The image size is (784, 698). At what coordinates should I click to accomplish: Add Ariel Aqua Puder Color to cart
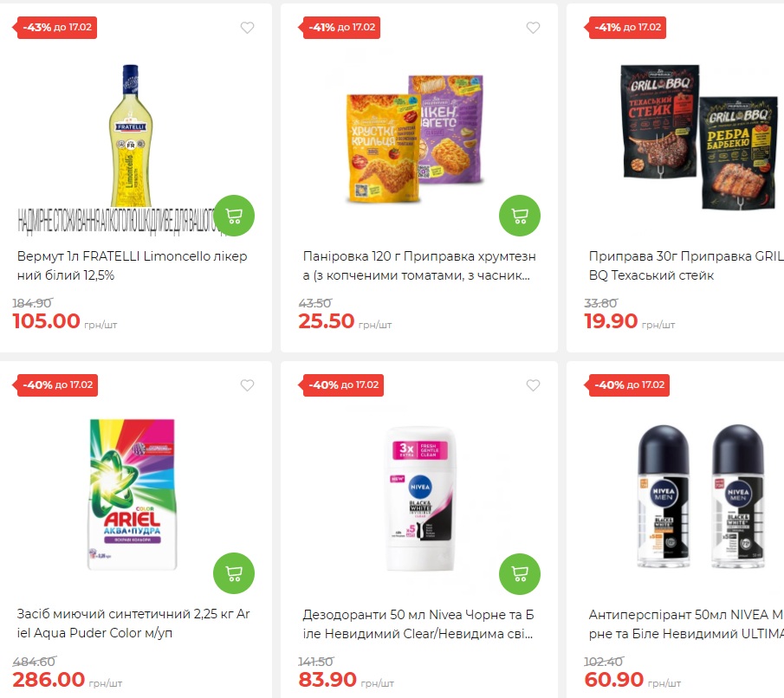coord(234,573)
